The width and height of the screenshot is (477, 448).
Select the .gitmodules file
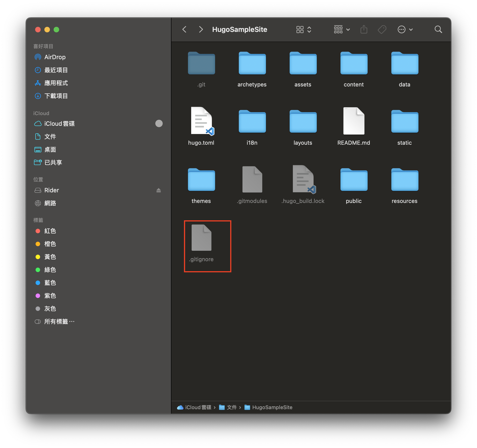tap(252, 185)
